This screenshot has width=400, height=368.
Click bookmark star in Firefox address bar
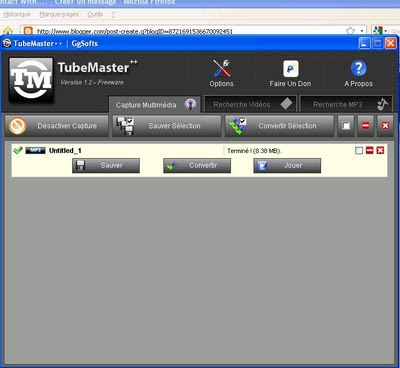coord(350,31)
